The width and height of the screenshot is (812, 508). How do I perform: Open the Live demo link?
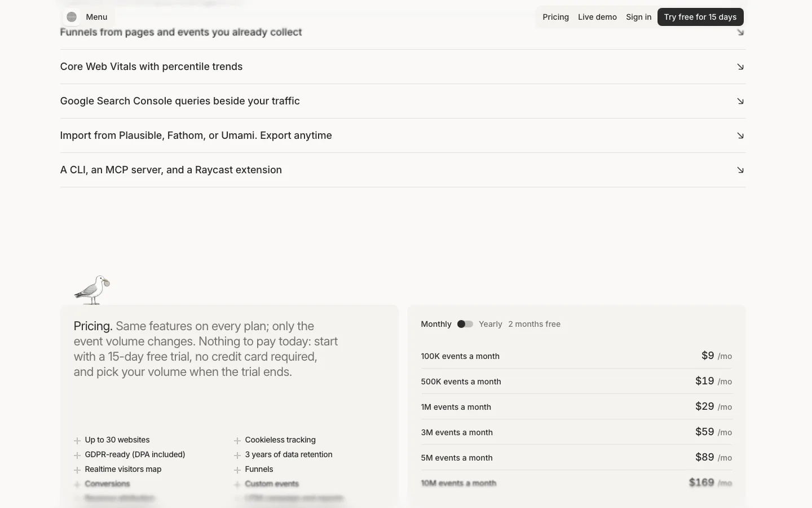click(597, 17)
